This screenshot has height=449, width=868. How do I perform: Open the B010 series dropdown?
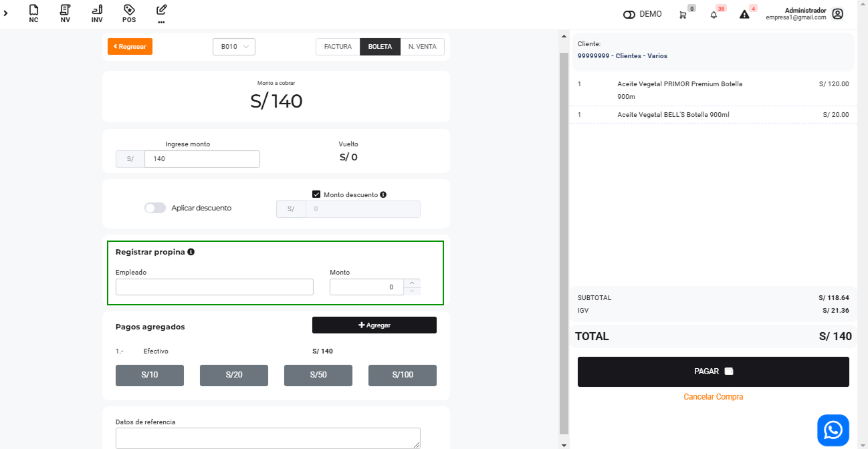[234, 47]
